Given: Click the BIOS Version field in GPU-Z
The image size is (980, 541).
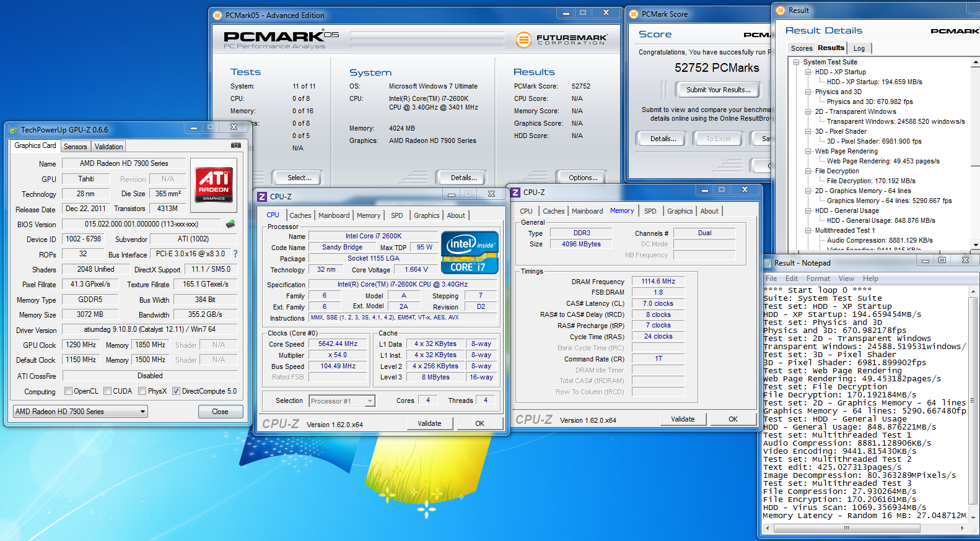Looking at the screenshot, I should [141, 224].
